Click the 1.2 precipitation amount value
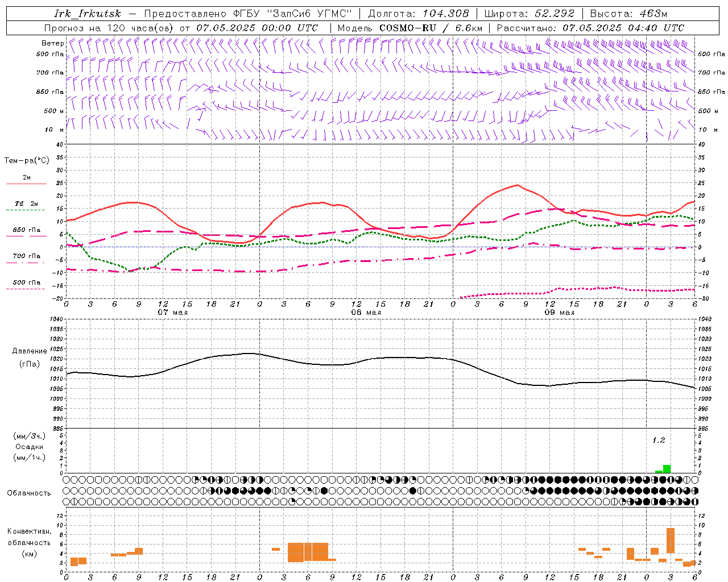728x582 pixels. pos(658,440)
